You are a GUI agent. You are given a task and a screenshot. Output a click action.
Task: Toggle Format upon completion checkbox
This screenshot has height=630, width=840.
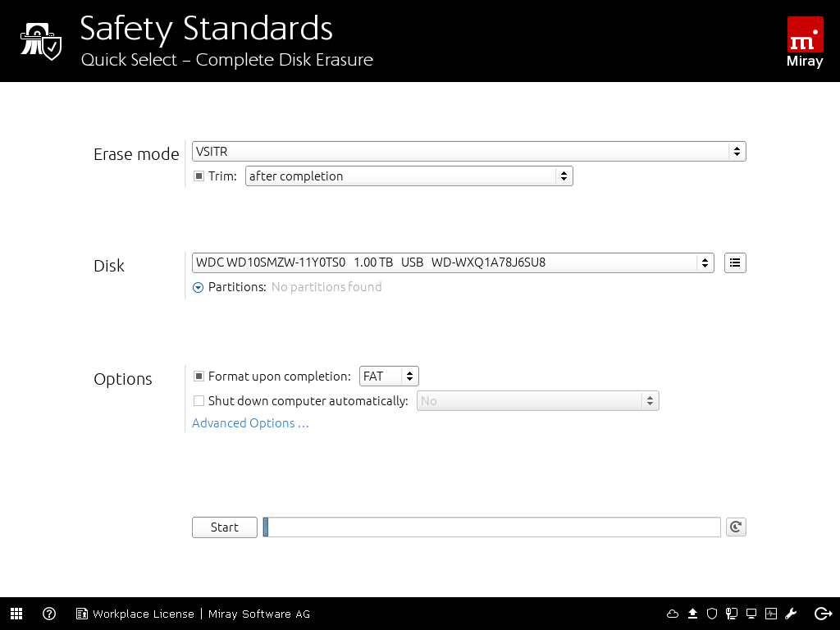199,376
